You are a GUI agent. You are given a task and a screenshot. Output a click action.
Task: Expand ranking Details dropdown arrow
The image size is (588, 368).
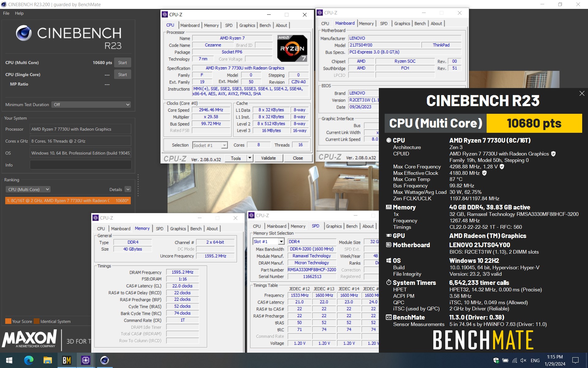tap(128, 190)
